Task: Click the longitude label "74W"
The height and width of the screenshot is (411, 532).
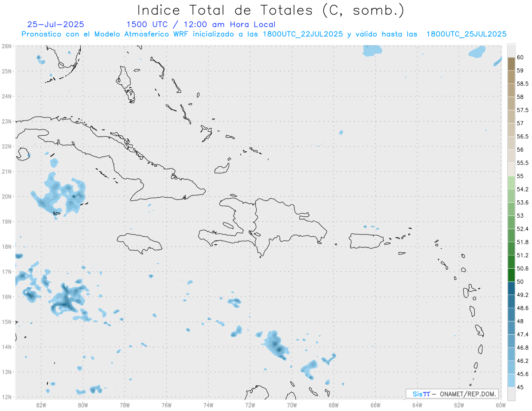Action: (208, 404)
